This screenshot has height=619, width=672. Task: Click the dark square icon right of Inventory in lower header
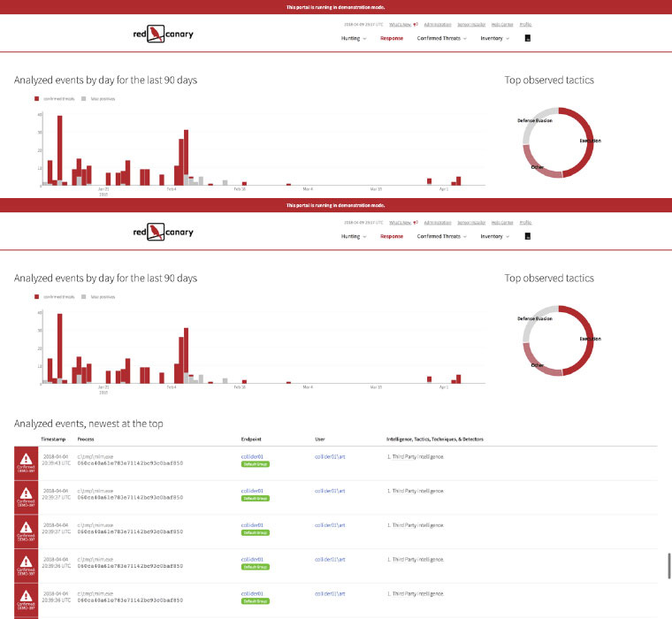528,237
